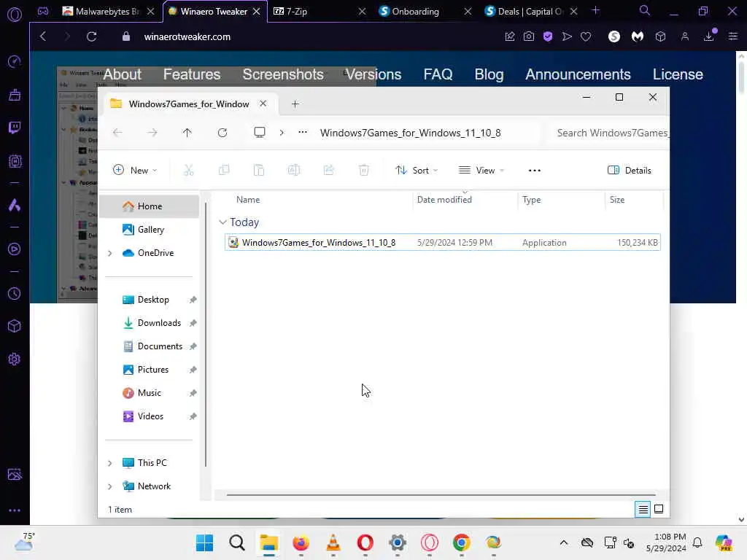Open the FAQ link on website
The height and width of the screenshot is (560, 747).
click(438, 74)
